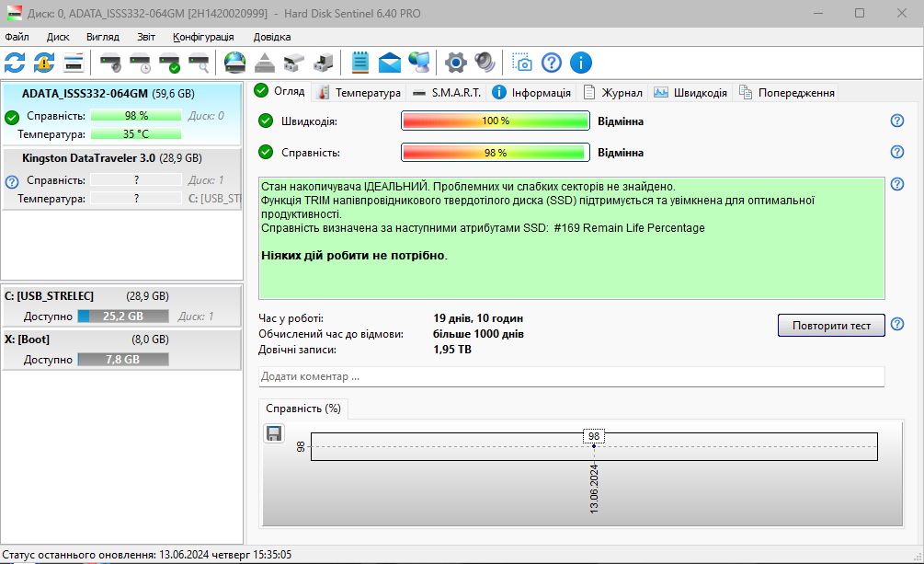Click the status bar last update text
The image size is (924, 564).
[147, 555]
